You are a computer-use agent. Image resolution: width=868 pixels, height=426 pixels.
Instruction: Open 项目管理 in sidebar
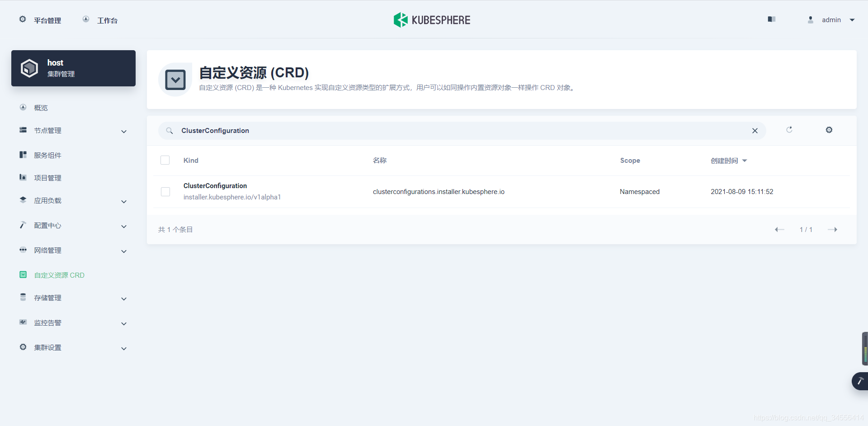click(x=47, y=178)
